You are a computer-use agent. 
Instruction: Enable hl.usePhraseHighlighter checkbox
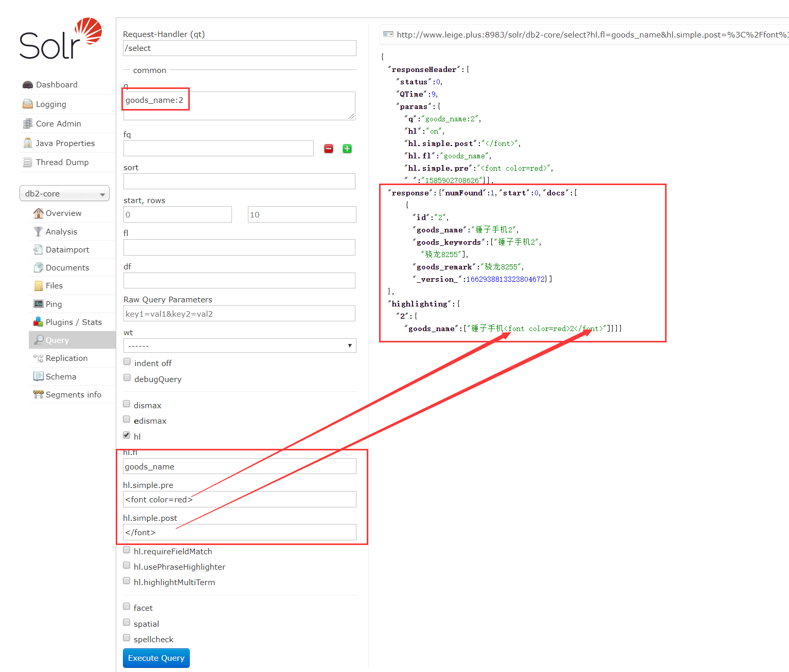click(127, 566)
